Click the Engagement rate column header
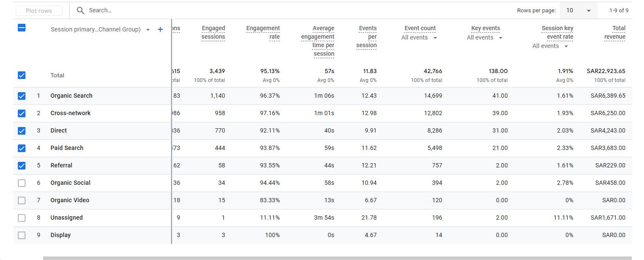Viewport: 644px width, 260px height. pos(263,32)
